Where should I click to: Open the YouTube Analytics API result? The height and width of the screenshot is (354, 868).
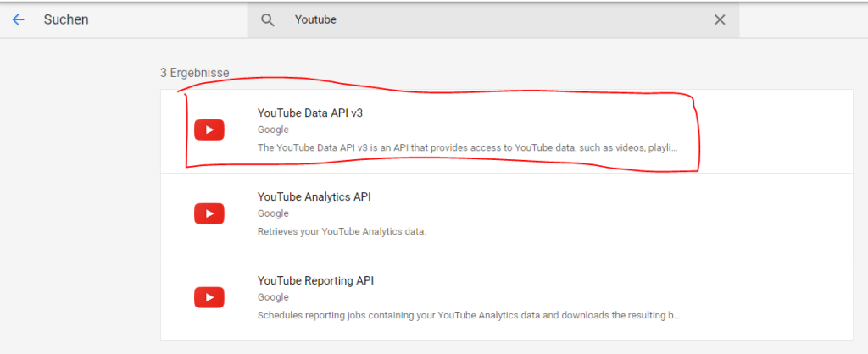[507, 215]
